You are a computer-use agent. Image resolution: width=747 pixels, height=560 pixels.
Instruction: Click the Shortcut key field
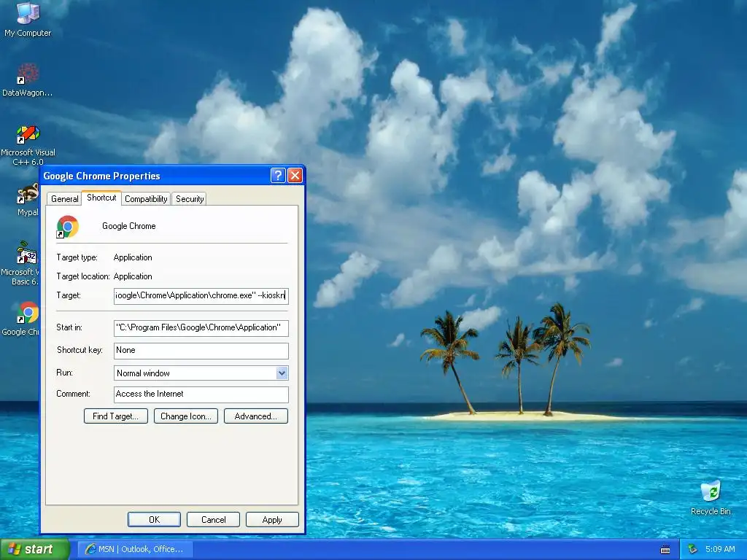(x=201, y=351)
